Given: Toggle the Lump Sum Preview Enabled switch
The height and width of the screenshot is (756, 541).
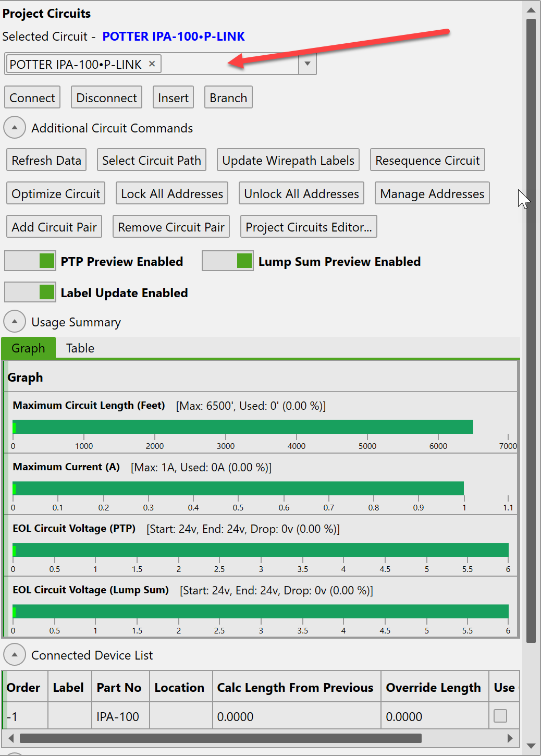Looking at the screenshot, I should coord(228,261).
